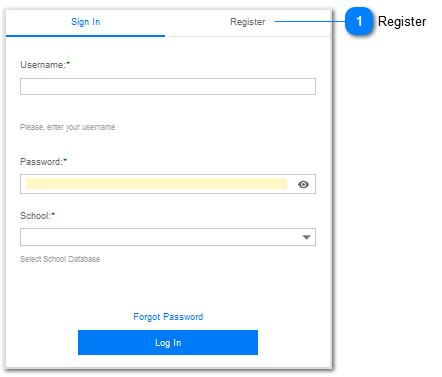This screenshot has height=377, width=442.
Task: Select the Sign In tab
Action: pos(86,22)
